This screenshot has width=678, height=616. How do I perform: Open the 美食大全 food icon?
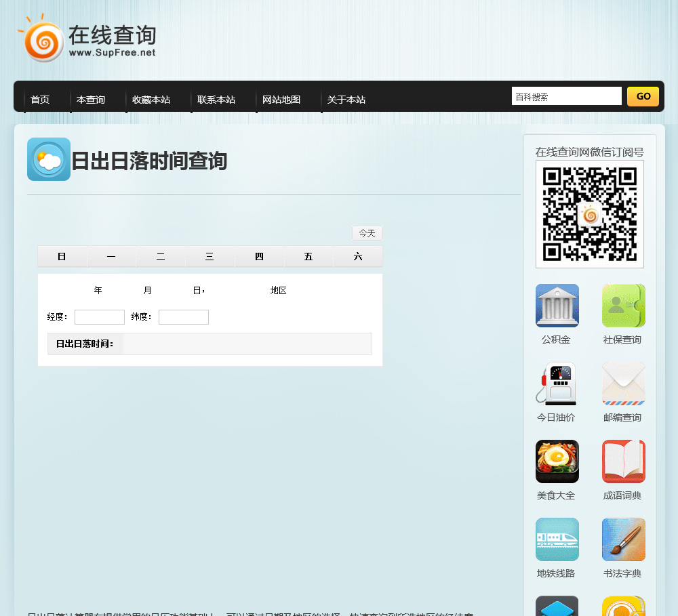(x=557, y=461)
